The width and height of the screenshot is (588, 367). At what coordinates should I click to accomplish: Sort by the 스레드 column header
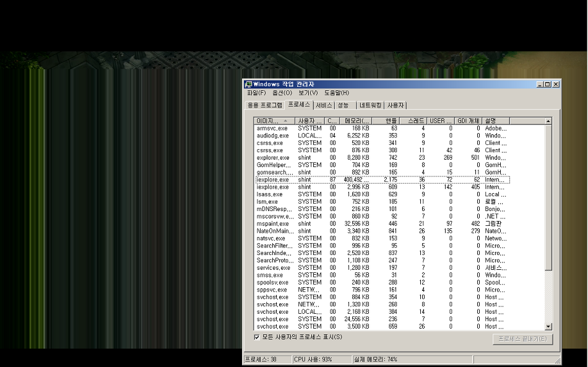pos(413,121)
